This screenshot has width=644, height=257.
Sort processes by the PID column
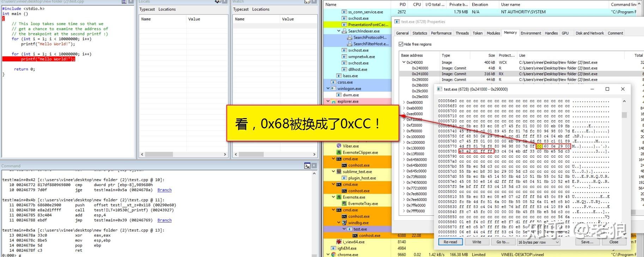pyautogui.click(x=403, y=5)
